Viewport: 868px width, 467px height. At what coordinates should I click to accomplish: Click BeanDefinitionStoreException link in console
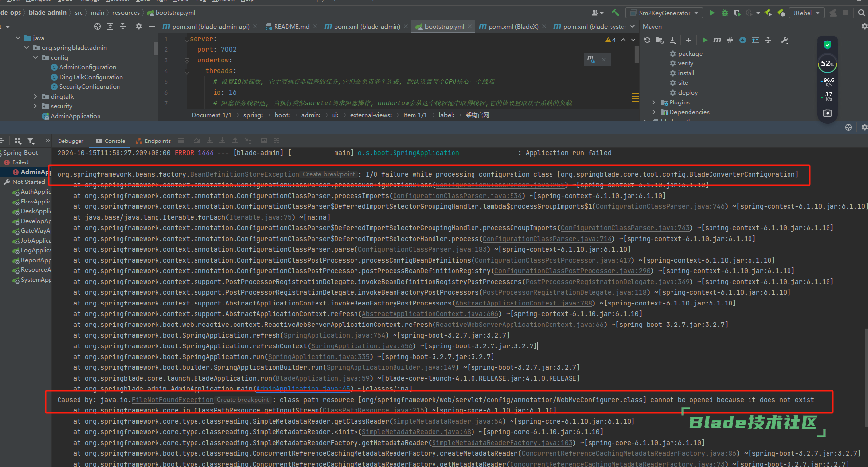click(x=245, y=174)
